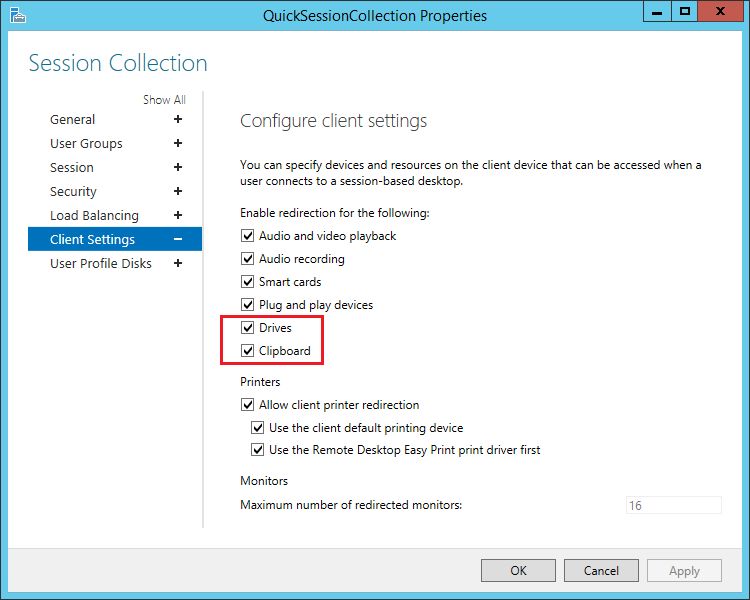Uncheck Audio and video playback

[247, 235]
